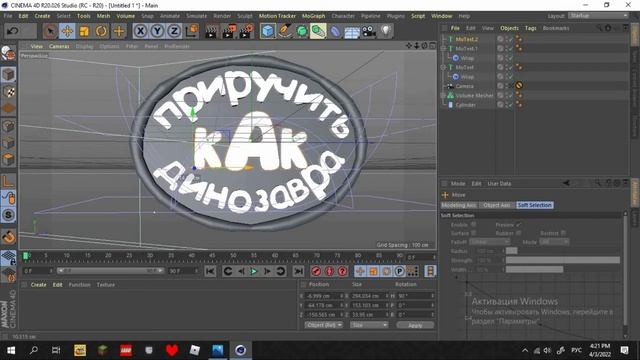Viewport: 640px width, 360px height.
Task: Toggle the Y axis lock
Action: pos(157,31)
